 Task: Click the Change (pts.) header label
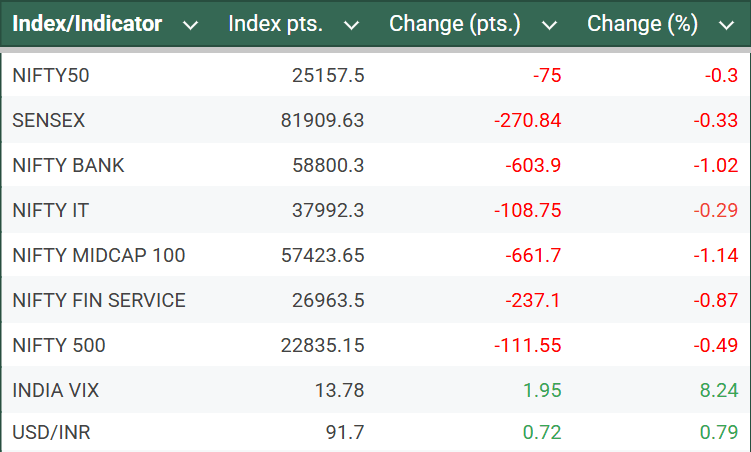click(455, 24)
